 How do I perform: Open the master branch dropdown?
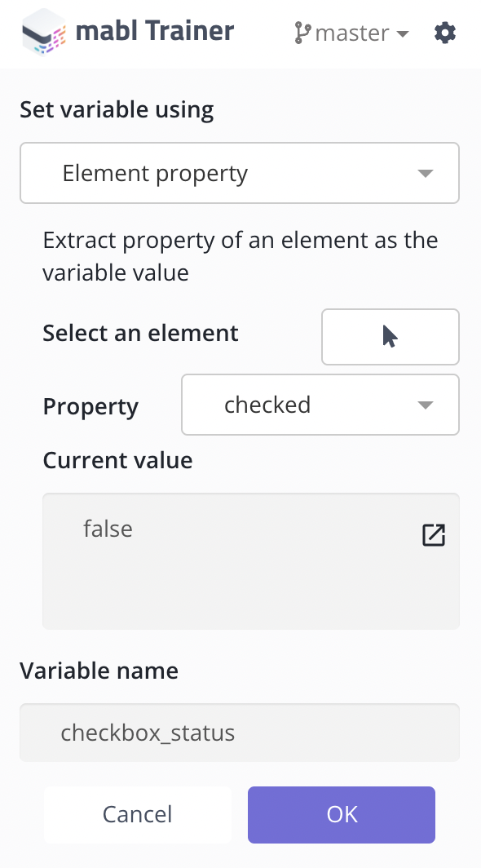(352, 33)
